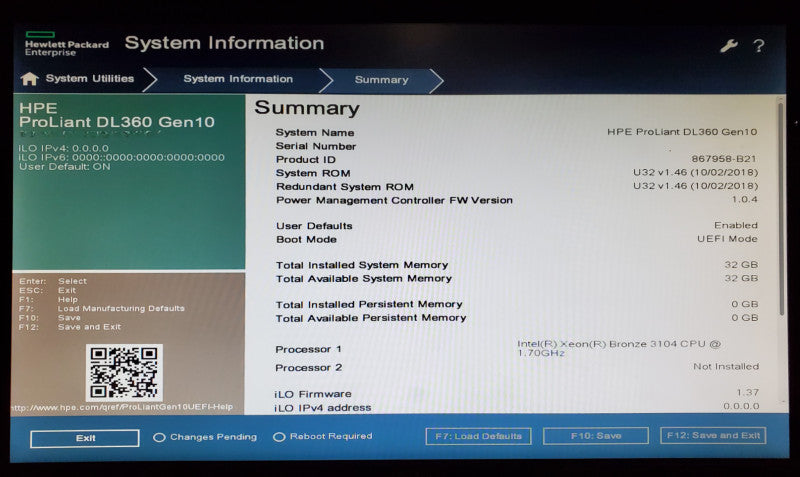Select Power Management Controller FW Version label
Viewport: 800px width, 477px height.
click(x=394, y=200)
